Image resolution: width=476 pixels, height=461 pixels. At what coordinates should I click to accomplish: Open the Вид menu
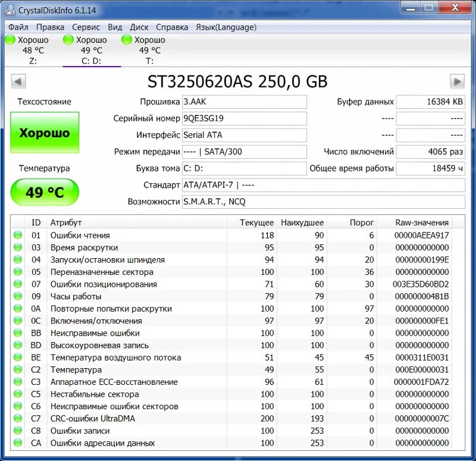(115, 27)
